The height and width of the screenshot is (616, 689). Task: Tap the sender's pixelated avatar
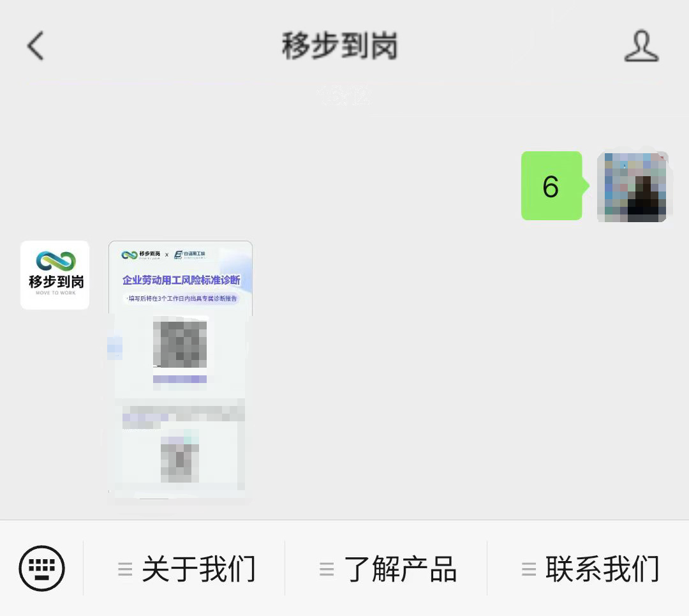point(632,186)
